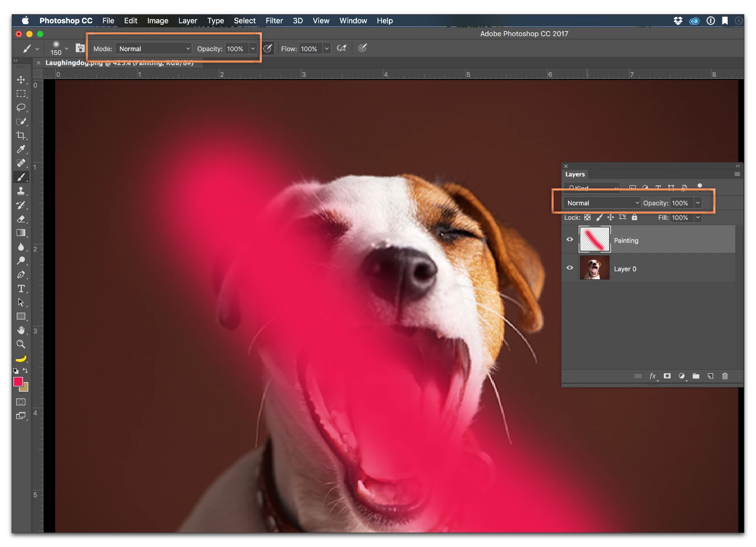
Task: Toggle Quick Mask mode
Action: pyautogui.click(x=21, y=402)
